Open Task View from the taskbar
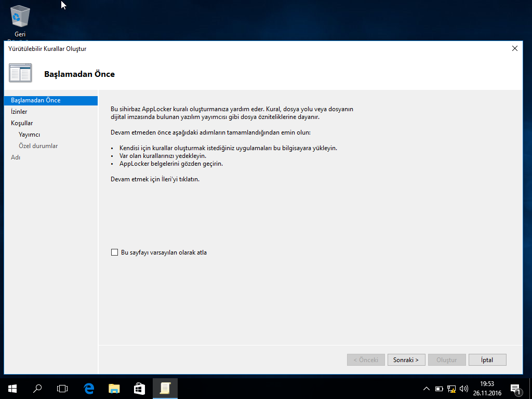The image size is (532, 399). (62, 388)
